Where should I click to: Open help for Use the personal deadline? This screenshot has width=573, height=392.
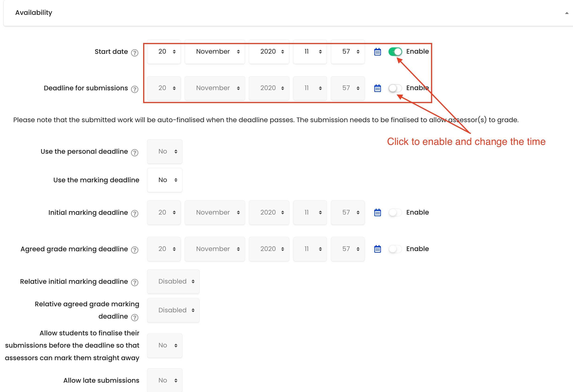pyautogui.click(x=135, y=153)
